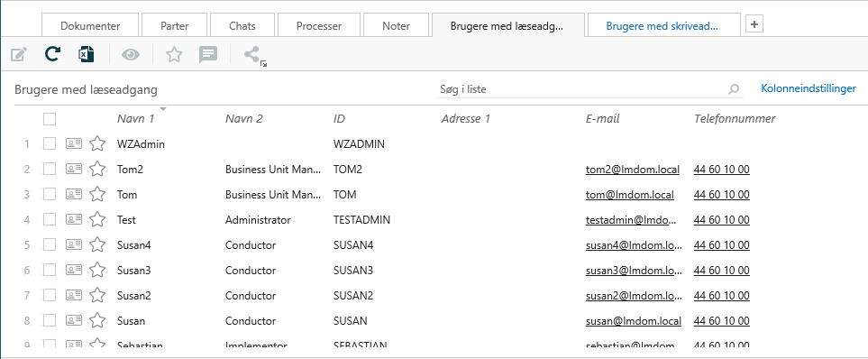Click the eye preview icon in toolbar
Image resolution: width=868 pixels, height=359 pixels.
tap(131, 54)
